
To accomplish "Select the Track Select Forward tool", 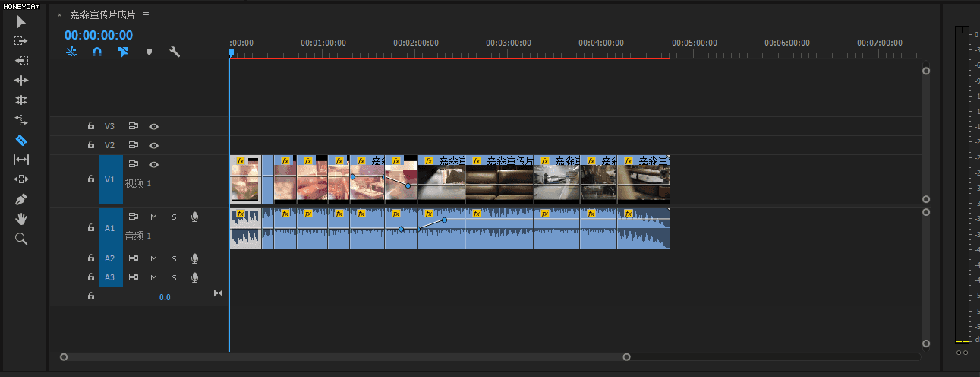I will (x=21, y=41).
